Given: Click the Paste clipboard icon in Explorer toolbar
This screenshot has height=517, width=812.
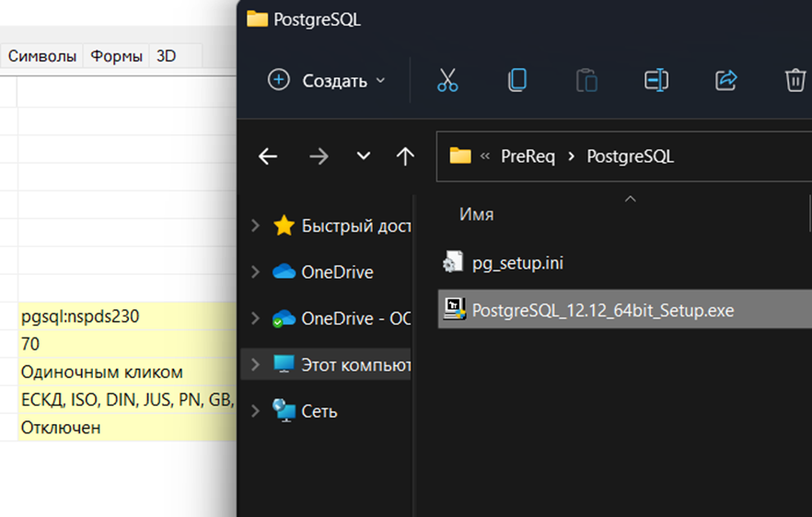Looking at the screenshot, I should click(x=586, y=80).
